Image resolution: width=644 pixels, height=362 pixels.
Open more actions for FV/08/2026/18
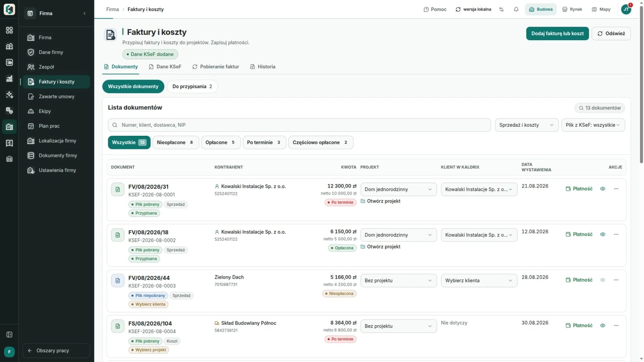(616, 234)
